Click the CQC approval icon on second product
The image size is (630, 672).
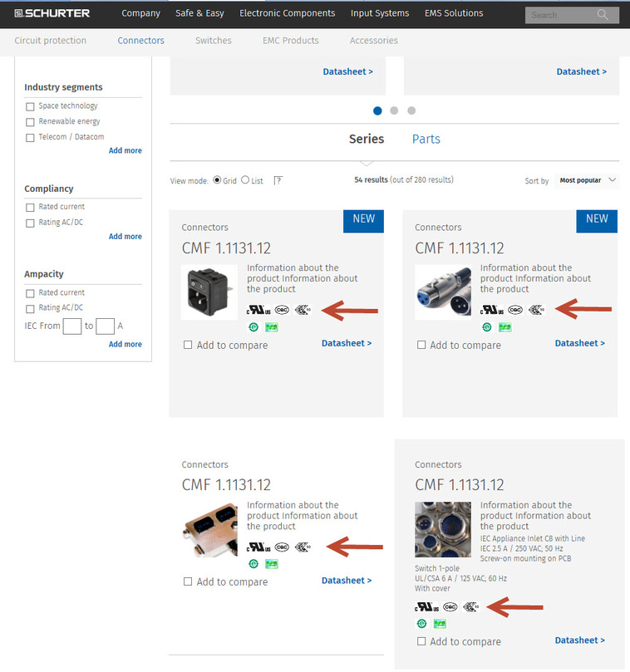pos(515,310)
